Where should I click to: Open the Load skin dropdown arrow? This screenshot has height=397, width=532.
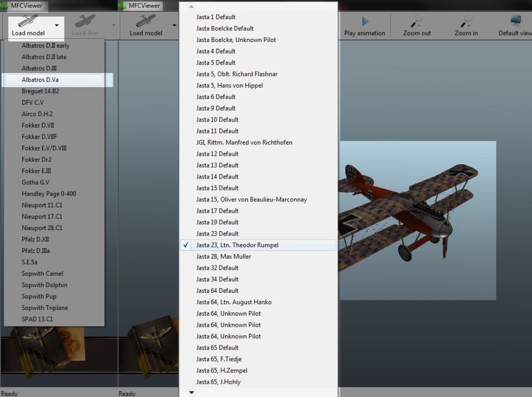(113, 25)
